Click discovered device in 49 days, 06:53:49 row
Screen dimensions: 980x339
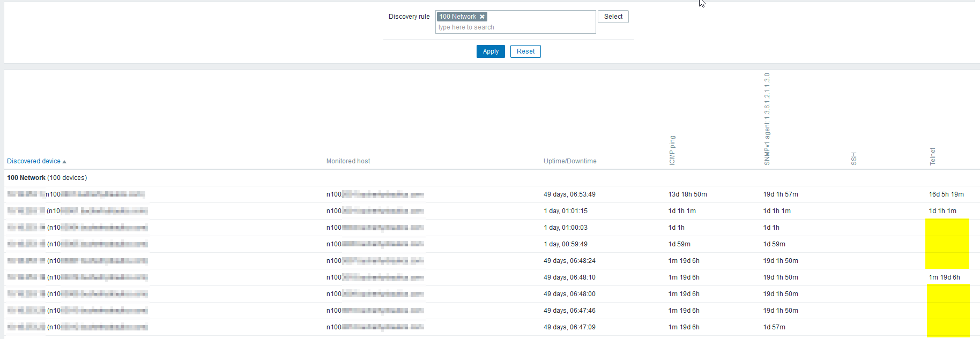[x=76, y=194]
